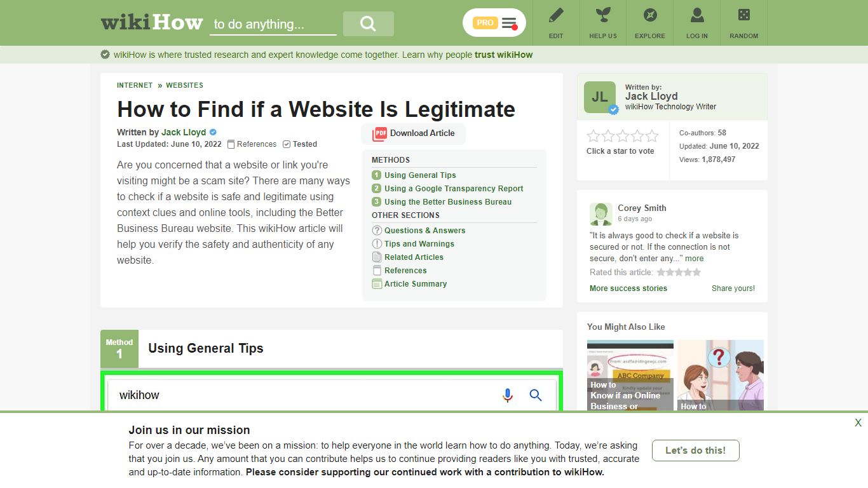Click the 'Co-authors: 58' text

(703, 133)
